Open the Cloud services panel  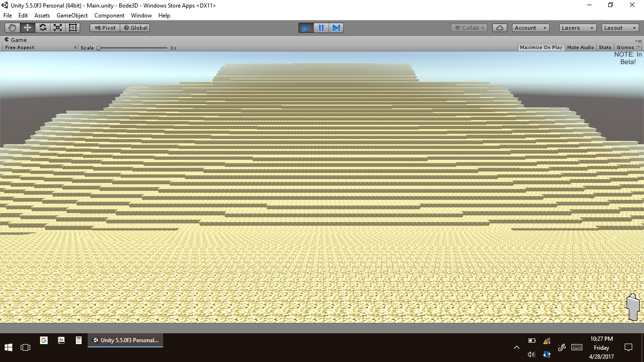(x=500, y=28)
